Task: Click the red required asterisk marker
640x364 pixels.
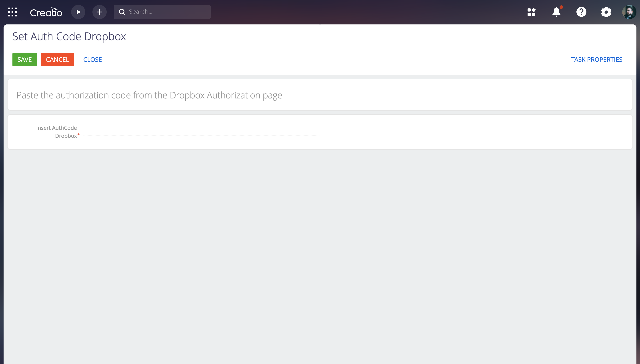Action: [78, 135]
